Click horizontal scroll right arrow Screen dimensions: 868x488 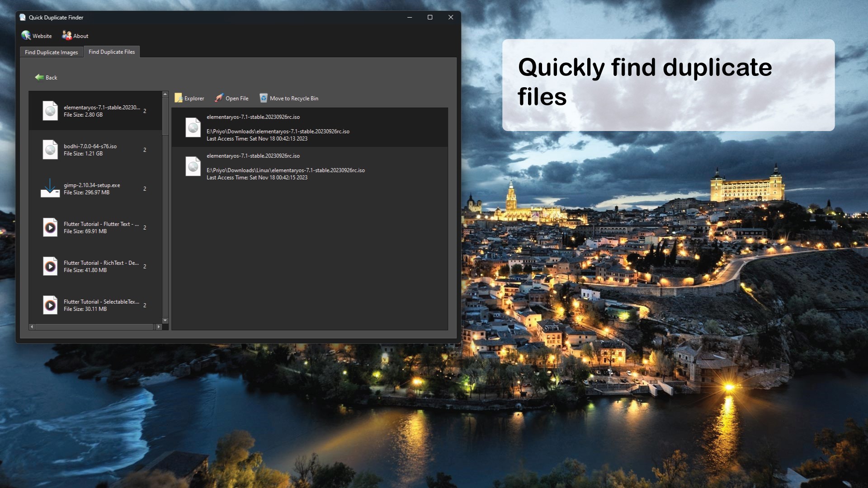(x=158, y=327)
